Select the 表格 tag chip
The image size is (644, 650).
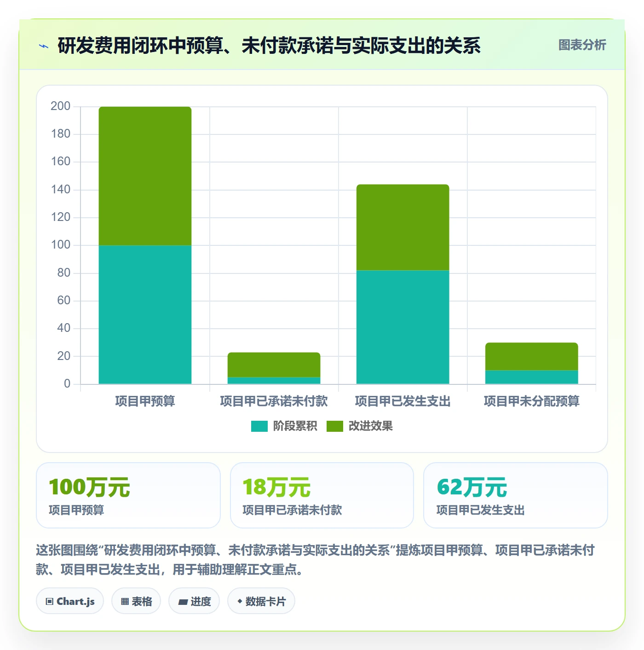click(x=136, y=601)
